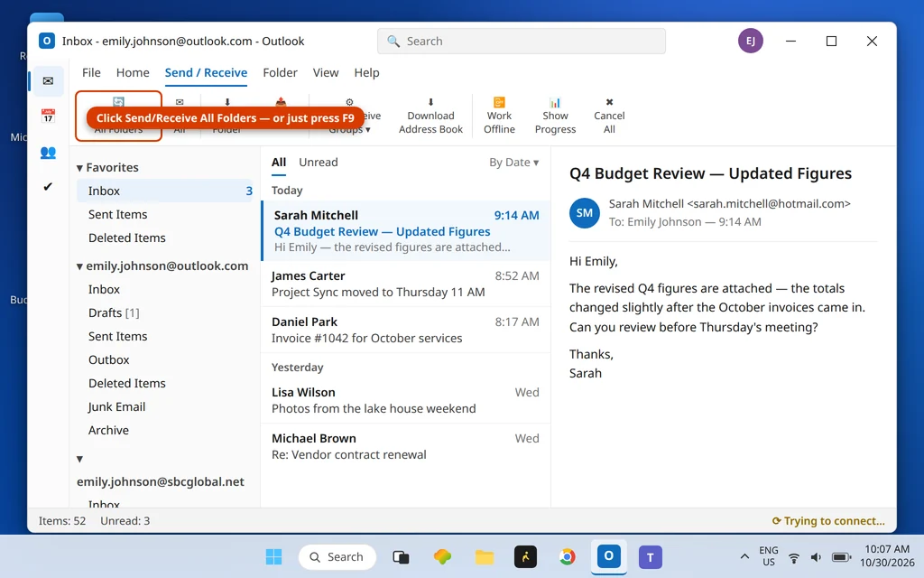Collapse the emily.johnson@outlook.com account tree
This screenshot has height=578, width=924.
79,266
